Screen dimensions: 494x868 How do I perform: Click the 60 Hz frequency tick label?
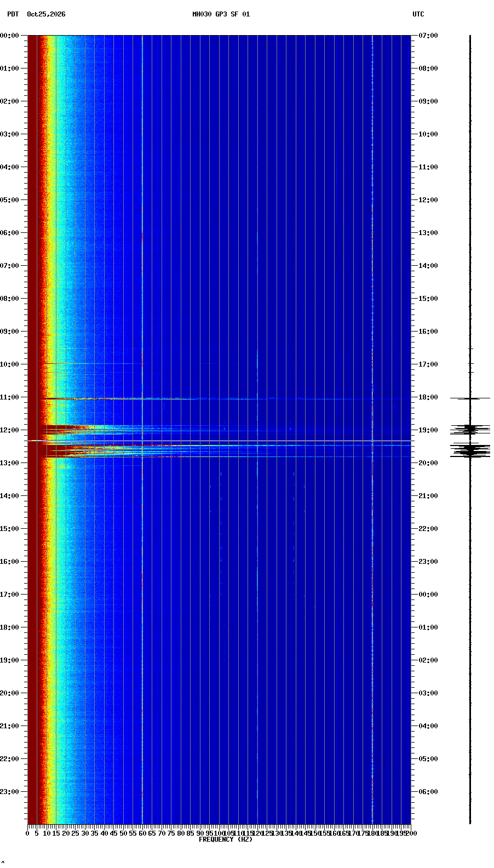pyautogui.click(x=142, y=833)
